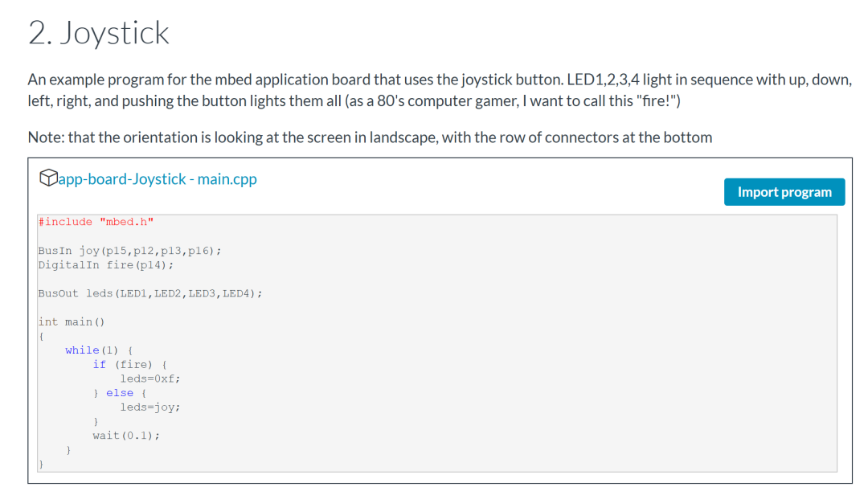This screenshot has width=868, height=491.
Task: Click the wait(0.1) line in the code
Action: tap(125, 435)
